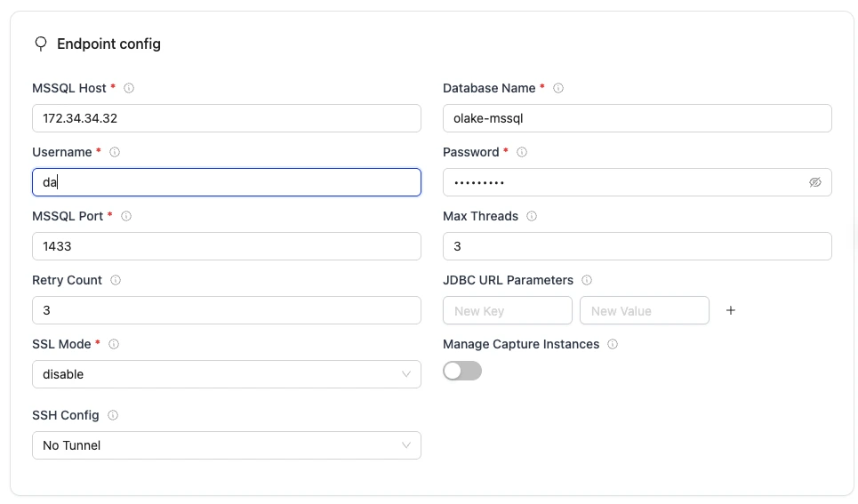This screenshot has width=858, height=504.
Task: Add JDBC parameter with plus icon
Action: 731,310
